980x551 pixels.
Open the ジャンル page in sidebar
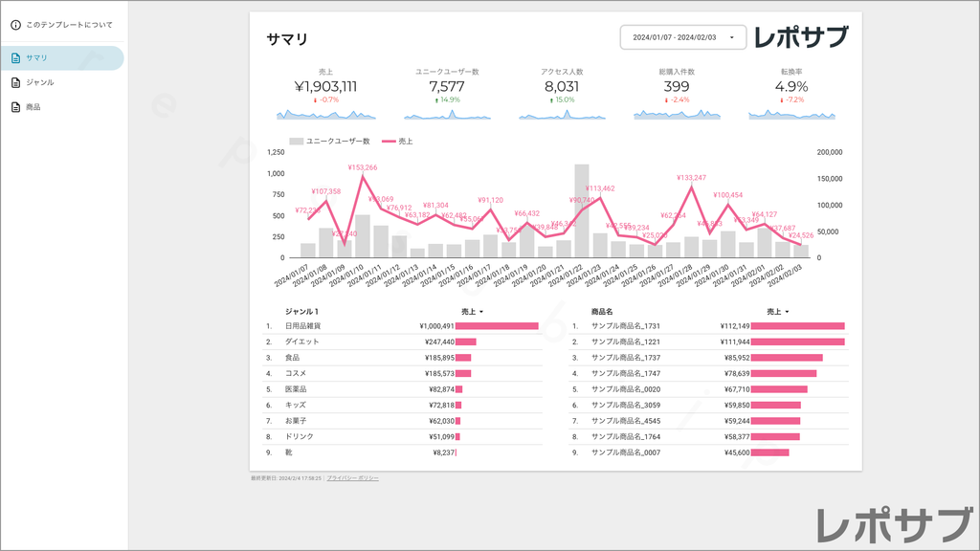(x=40, y=82)
